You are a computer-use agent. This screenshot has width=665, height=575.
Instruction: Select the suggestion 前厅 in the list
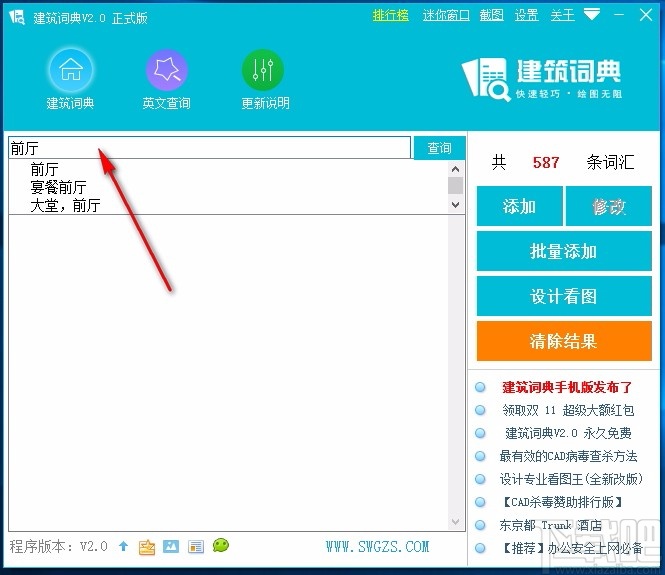(x=45, y=169)
